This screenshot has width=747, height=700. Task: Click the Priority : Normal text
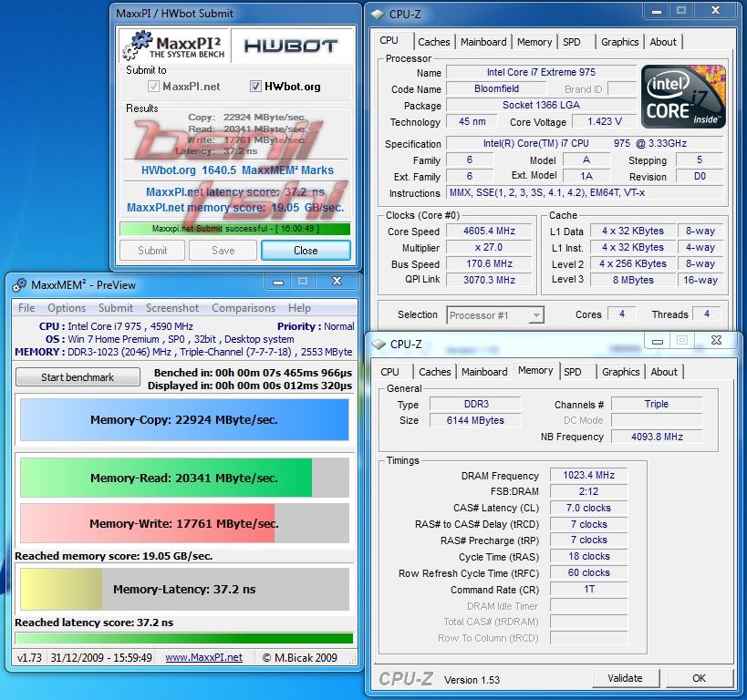coord(316,326)
